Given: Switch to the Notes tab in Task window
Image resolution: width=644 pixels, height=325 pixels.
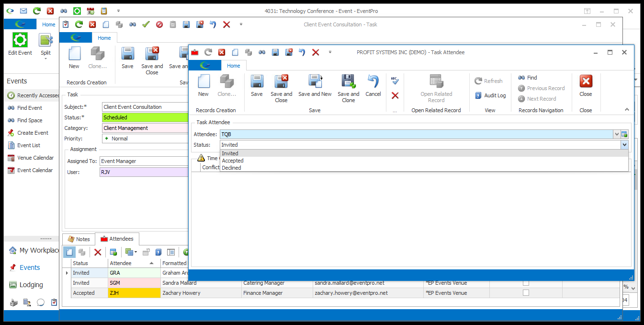Looking at the screenshot, I should pyautogui.click(x=79, y=239).
